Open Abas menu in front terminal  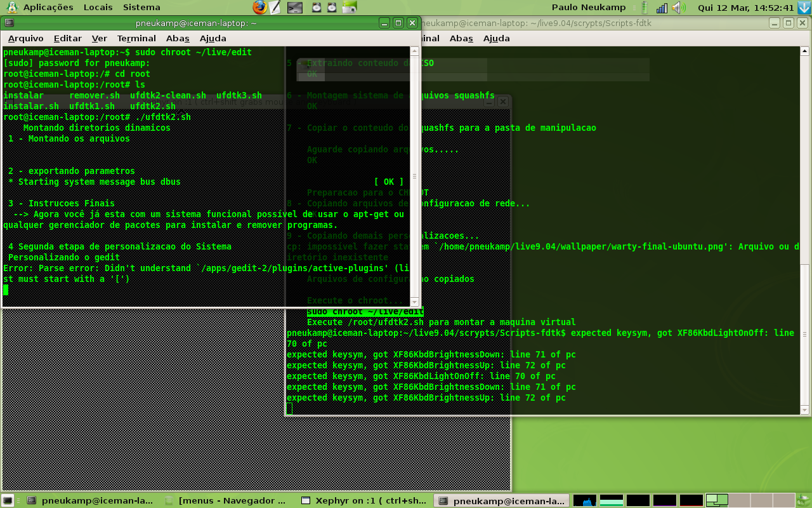(x=178, y=38)
